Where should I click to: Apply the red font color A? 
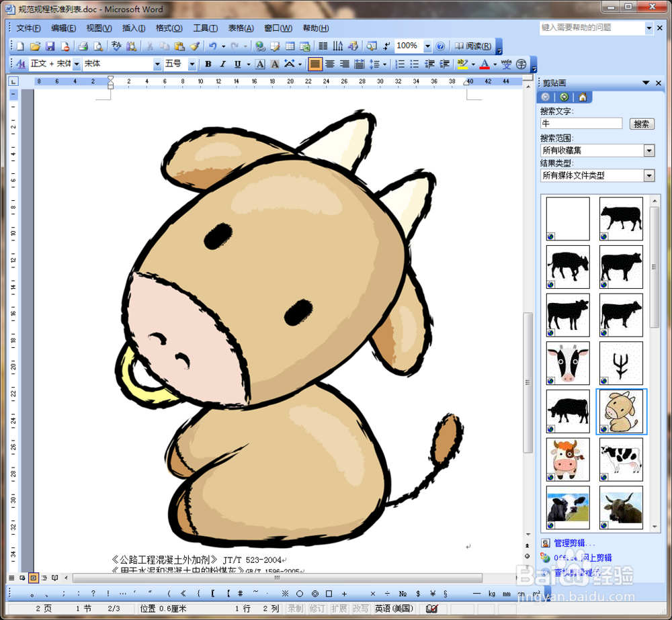[x=485, y=64]
